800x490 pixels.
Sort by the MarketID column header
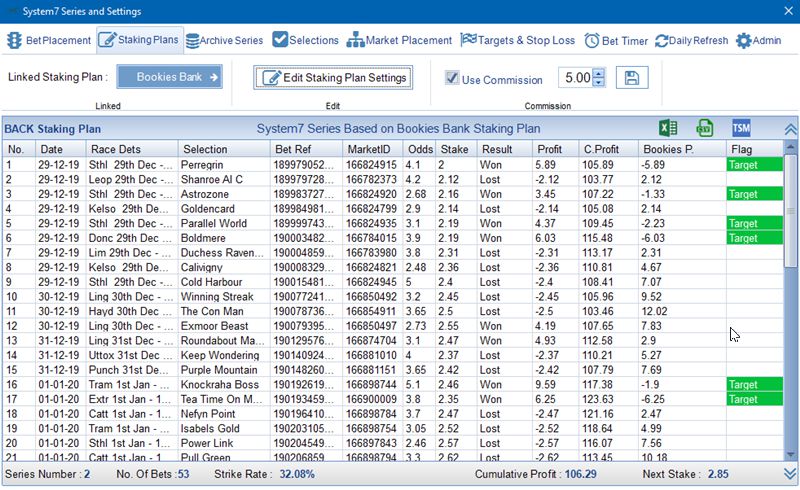[x=373, y=149]
